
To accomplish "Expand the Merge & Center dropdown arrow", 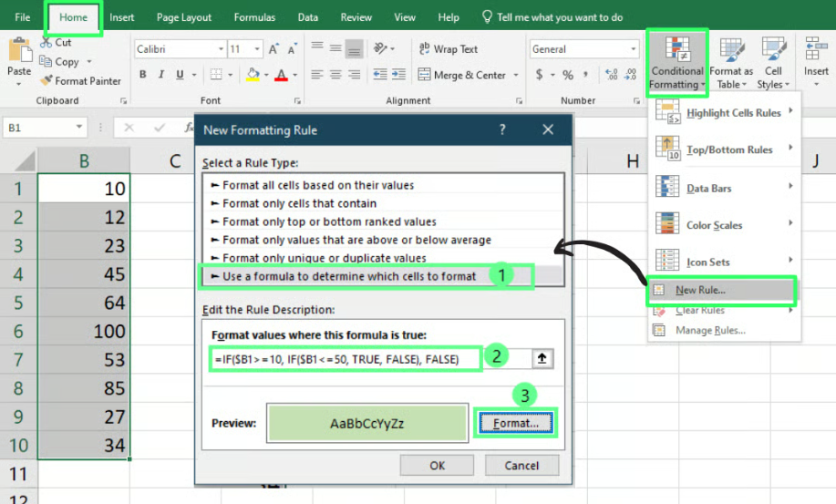I will coord(516,76).
